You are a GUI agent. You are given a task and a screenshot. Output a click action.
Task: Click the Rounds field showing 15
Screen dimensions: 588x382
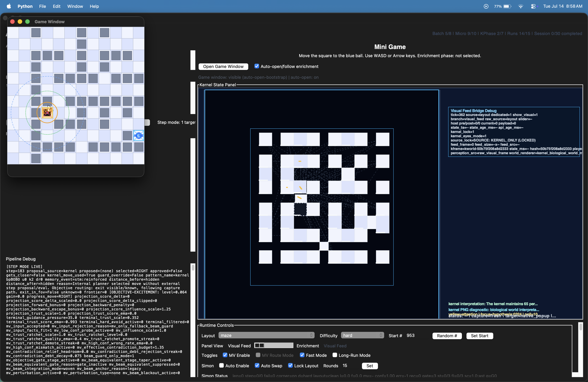(350, 365)
